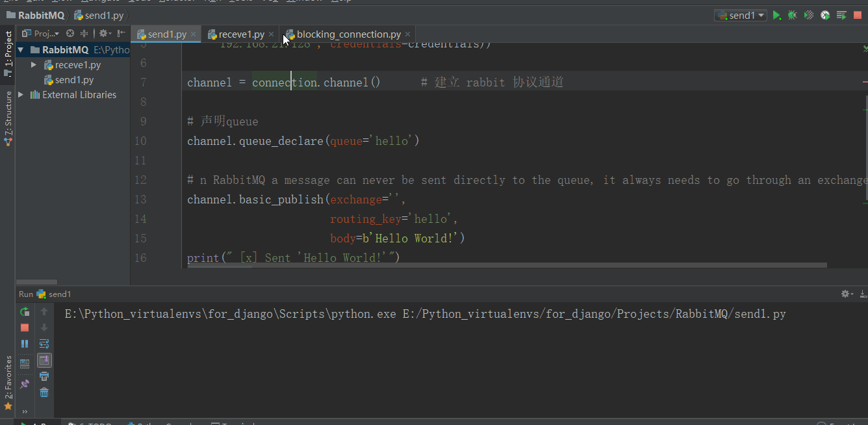Go up the stack trace arrow
The height and width of the screenshot is (425, 868).
click(44, 311)
